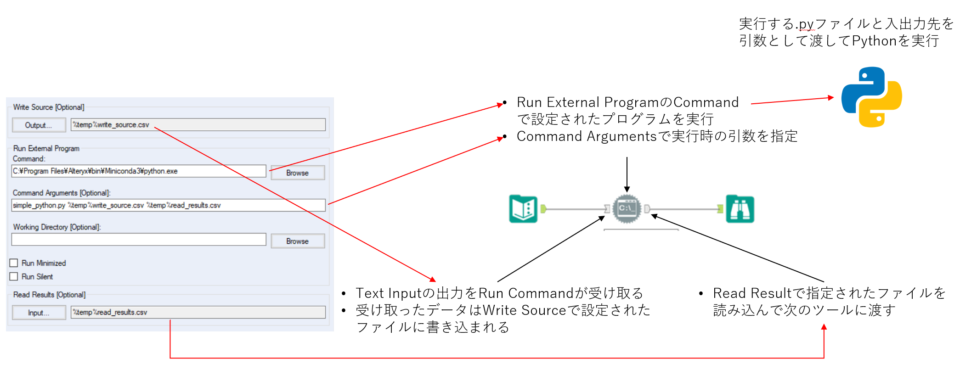Focus the Command field with python.exe path
This screenshot has height=381, width=960.
click(x=139, y=171)
